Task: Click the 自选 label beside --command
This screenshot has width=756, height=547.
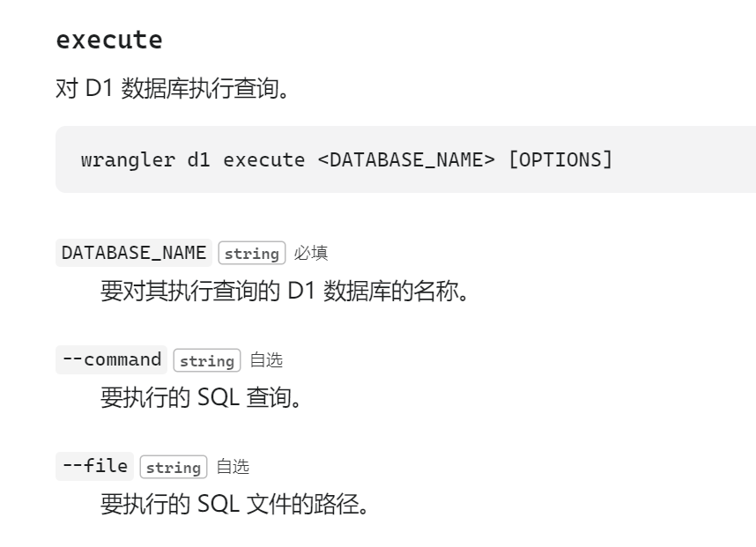Action: [x=266, y=360]
